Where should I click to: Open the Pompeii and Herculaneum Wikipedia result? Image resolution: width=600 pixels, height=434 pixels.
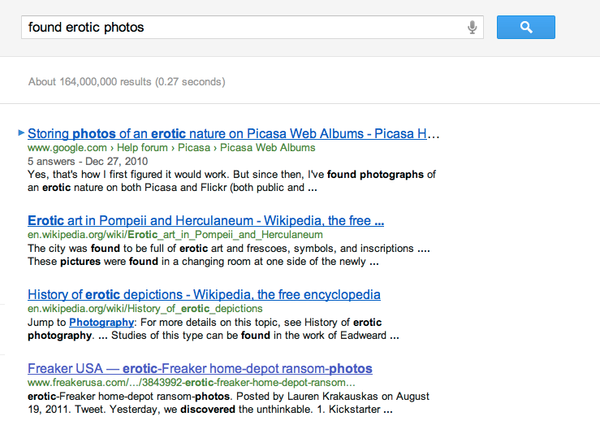pos(205,219)
